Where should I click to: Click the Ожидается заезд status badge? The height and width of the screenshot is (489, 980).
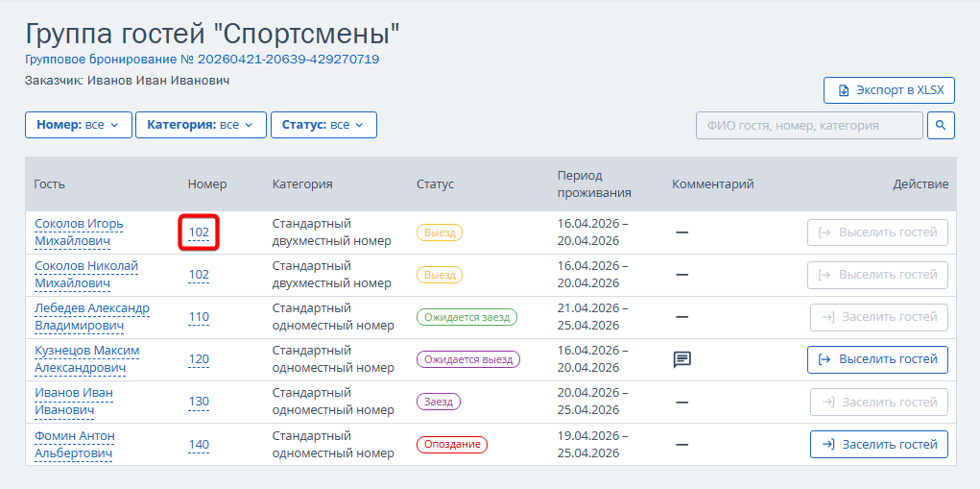pos(466,317)
